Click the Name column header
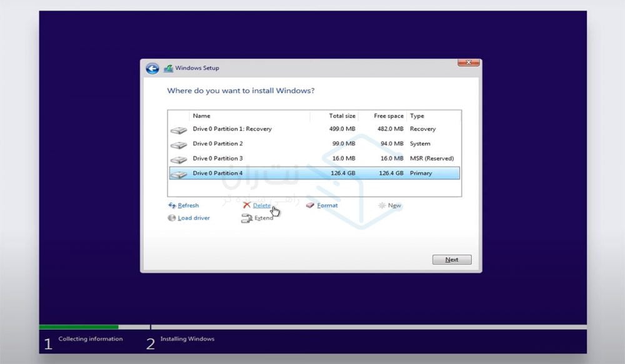The image size is (625, 364). pos(202,116)
